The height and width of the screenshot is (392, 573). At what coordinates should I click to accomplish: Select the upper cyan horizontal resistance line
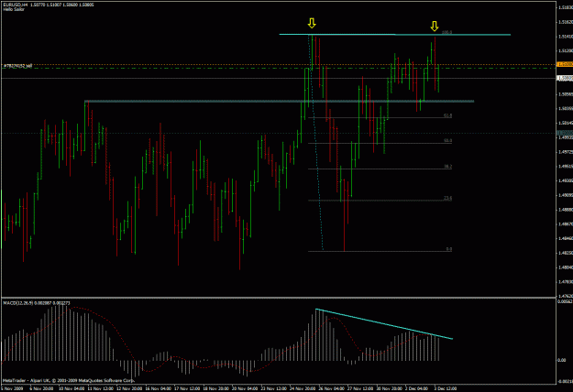point(394,35)
